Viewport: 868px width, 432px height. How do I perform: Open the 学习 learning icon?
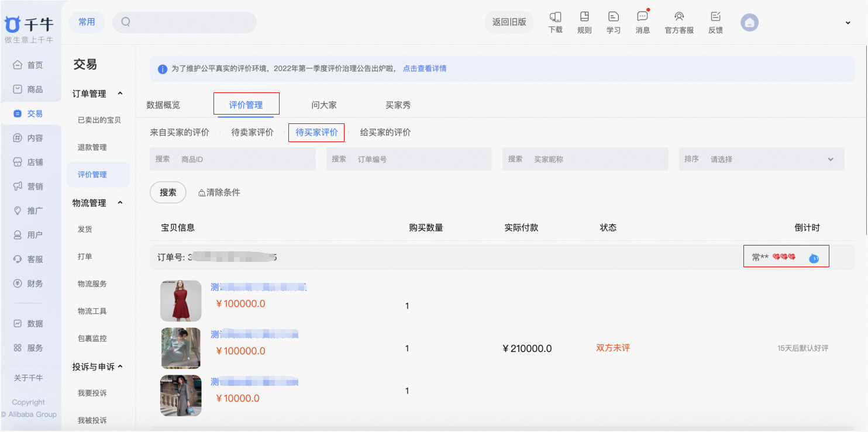pos(613,22)
